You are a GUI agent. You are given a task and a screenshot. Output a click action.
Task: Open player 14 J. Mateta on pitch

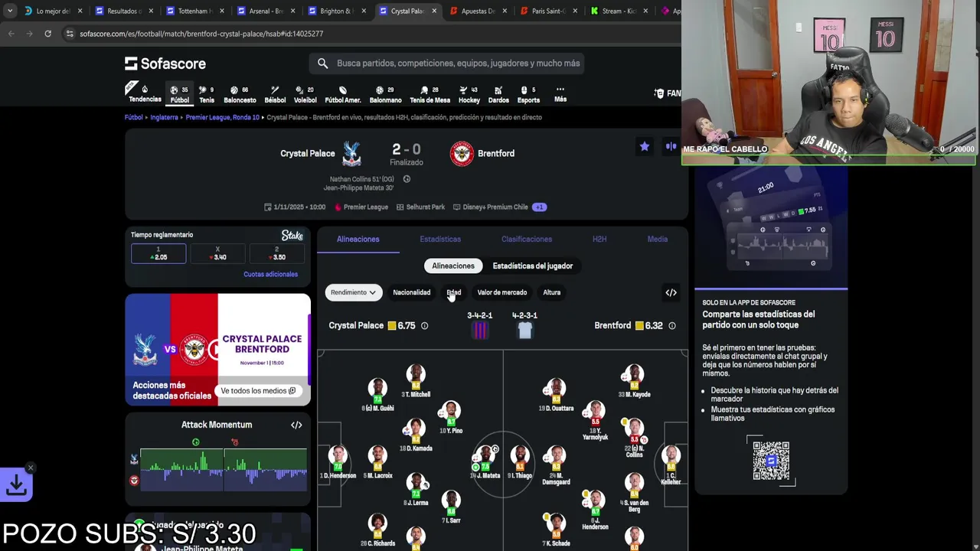click(x=485, y=462)
